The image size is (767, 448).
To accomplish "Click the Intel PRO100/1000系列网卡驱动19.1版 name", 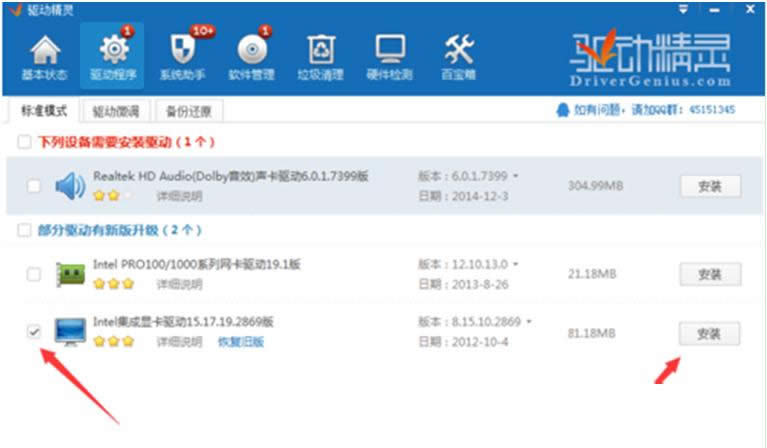I will [x=197, y=265].
